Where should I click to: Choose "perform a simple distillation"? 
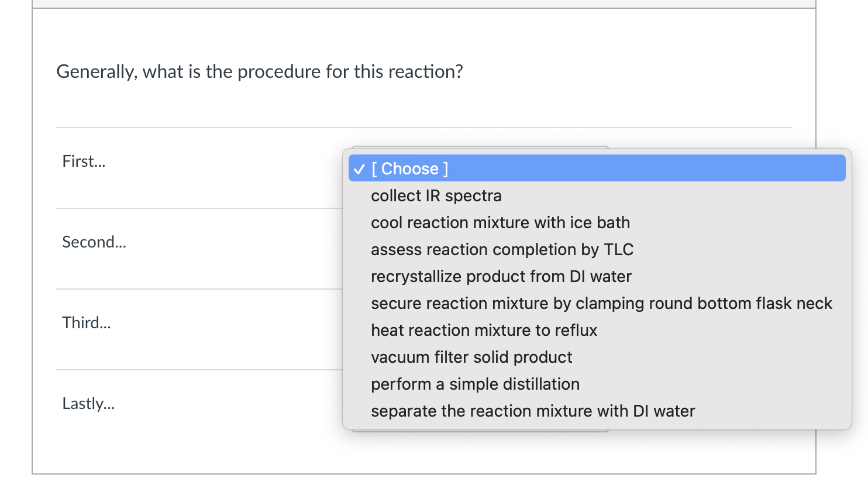(475, 384)
